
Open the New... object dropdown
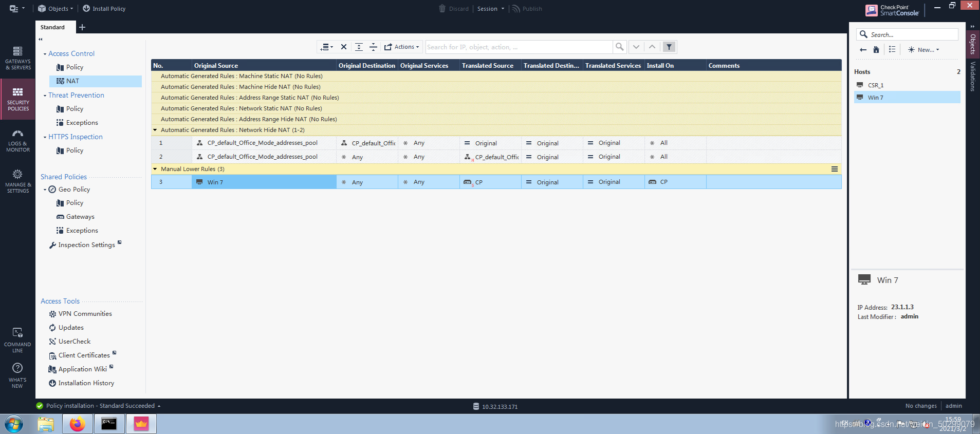tap(923, 50)
